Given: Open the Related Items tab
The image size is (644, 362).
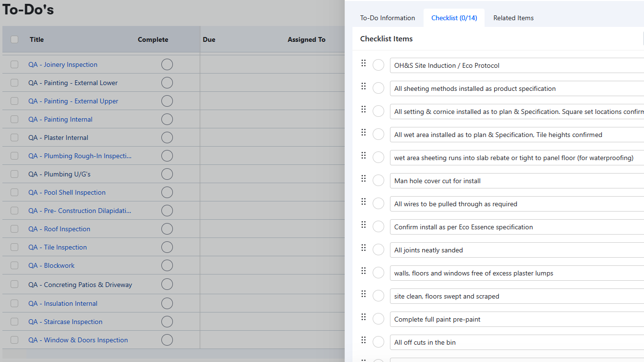Looking at the screenshot, I should click(x=513, y=18).
